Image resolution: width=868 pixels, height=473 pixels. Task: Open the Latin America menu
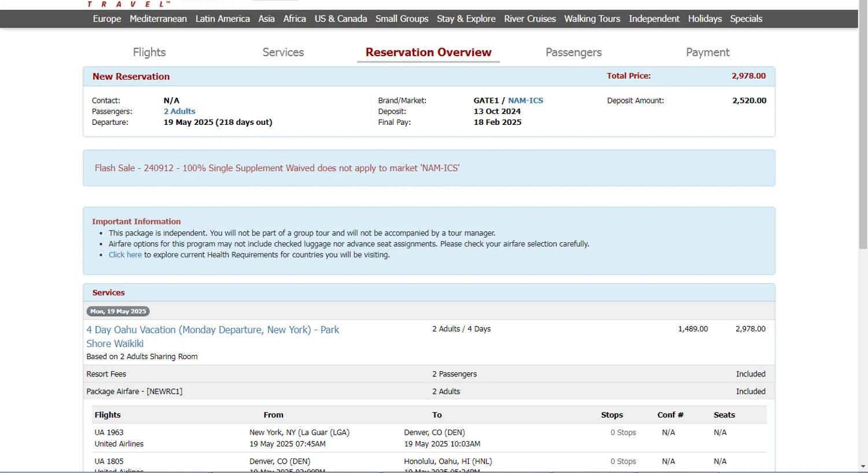point(223,19)
